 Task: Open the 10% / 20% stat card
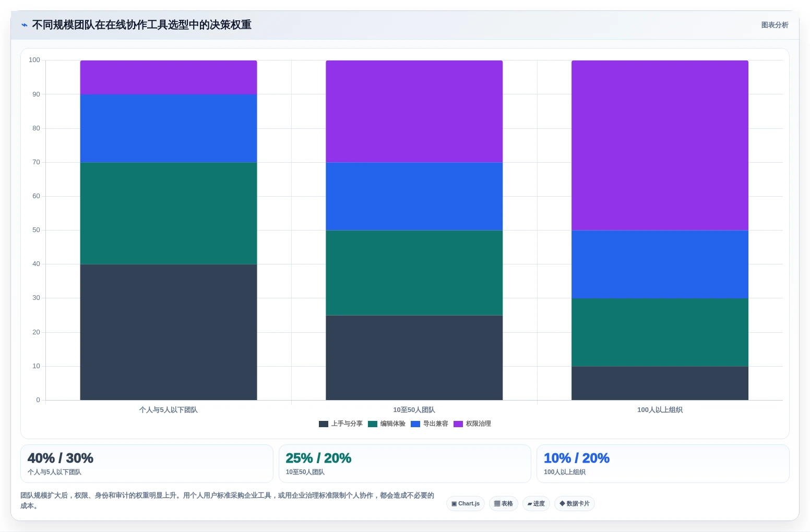[x=663, y=464]
